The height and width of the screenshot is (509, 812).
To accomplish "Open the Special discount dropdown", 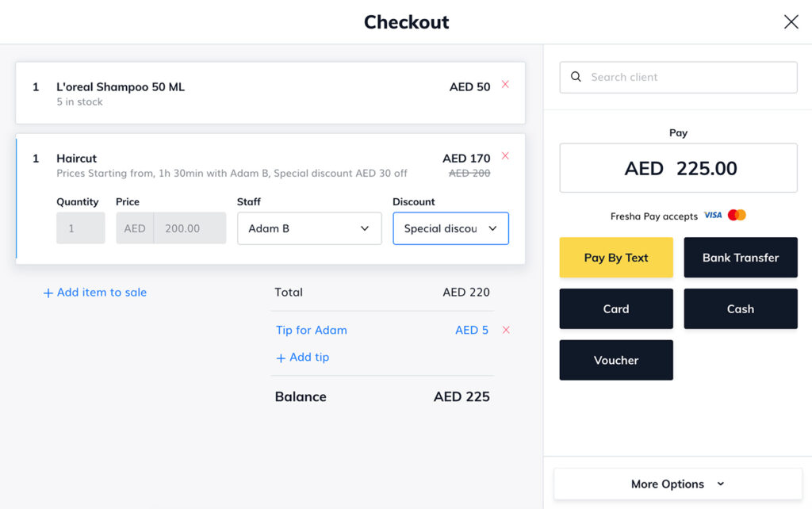I will pyautogui.click(x=450, y=228).
